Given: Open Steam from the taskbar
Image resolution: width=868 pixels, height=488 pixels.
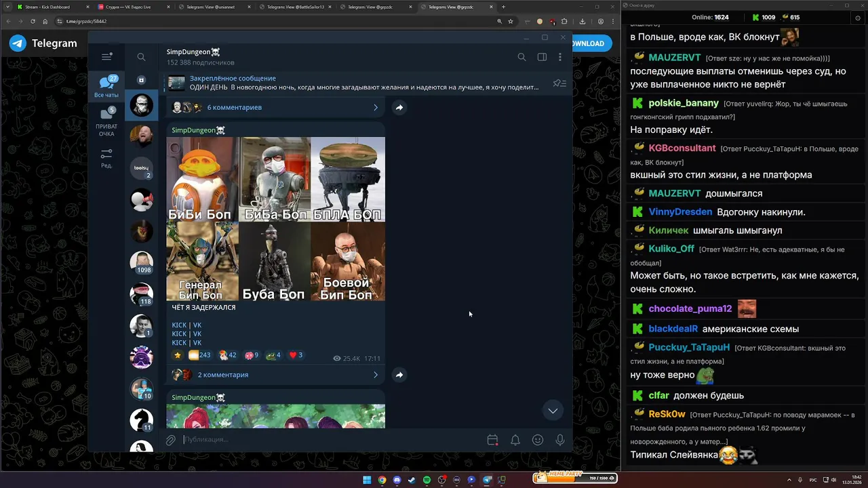Looking at the screenshot, I should coord(412,480).
